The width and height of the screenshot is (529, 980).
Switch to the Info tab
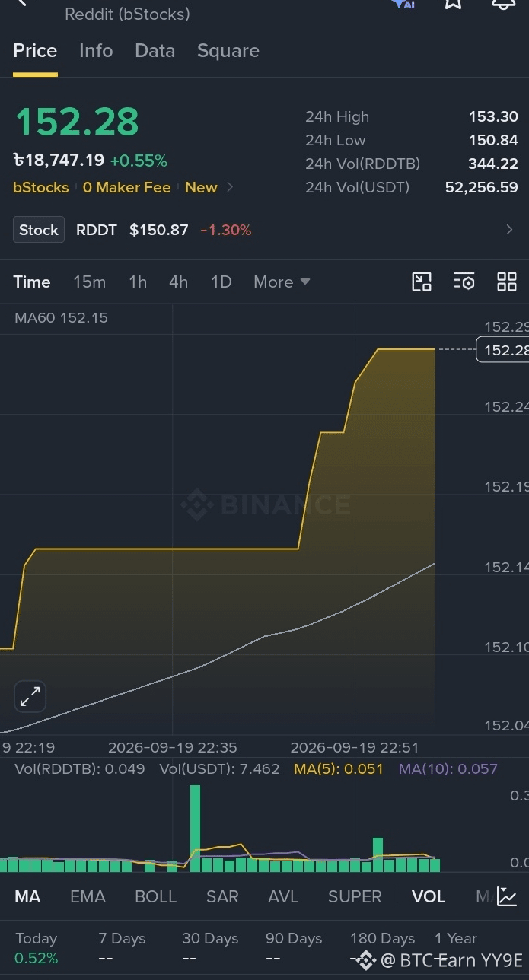(x=96, y=51)
